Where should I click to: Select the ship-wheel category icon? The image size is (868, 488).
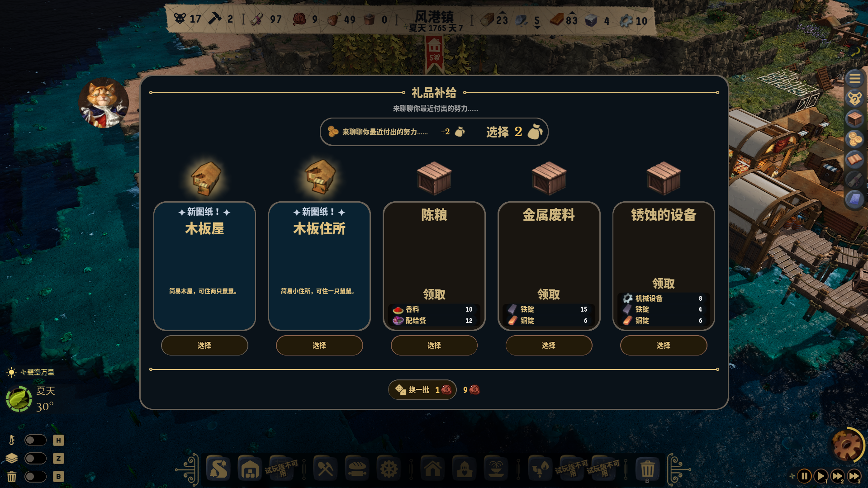(x=389, y=469)
